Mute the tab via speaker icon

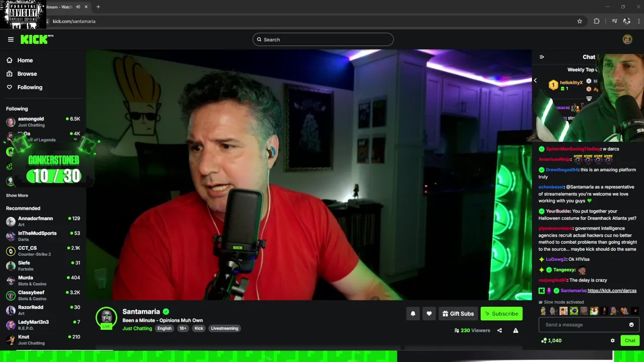click(x=78, y=7)
